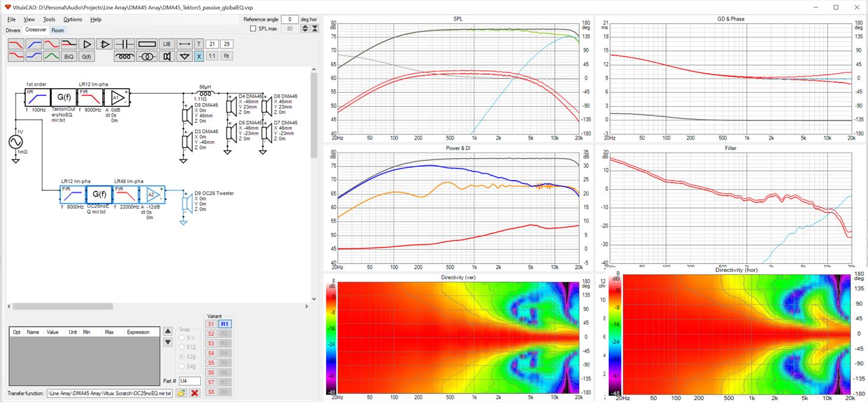Select the selected OC25noEQ G(f) block
Image resolution: width=868 pixels, height=403 pixels.
pyautogui.click(x=99, y=195)
